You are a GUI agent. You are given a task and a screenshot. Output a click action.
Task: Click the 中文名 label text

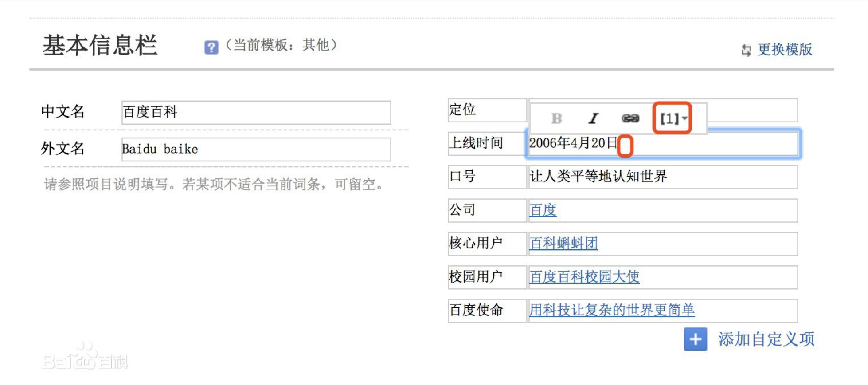63,111
